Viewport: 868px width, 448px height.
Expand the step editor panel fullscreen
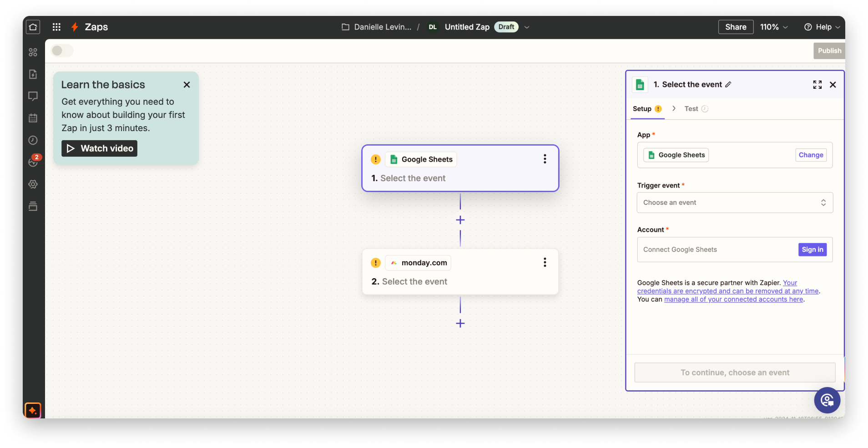click(818, 85)
